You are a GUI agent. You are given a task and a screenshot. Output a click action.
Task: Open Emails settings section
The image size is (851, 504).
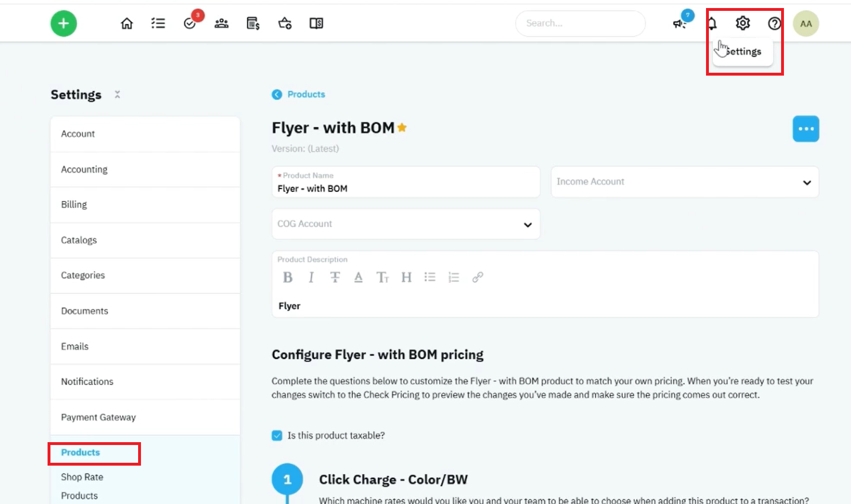pyautogui.click(x=145, y=346)
